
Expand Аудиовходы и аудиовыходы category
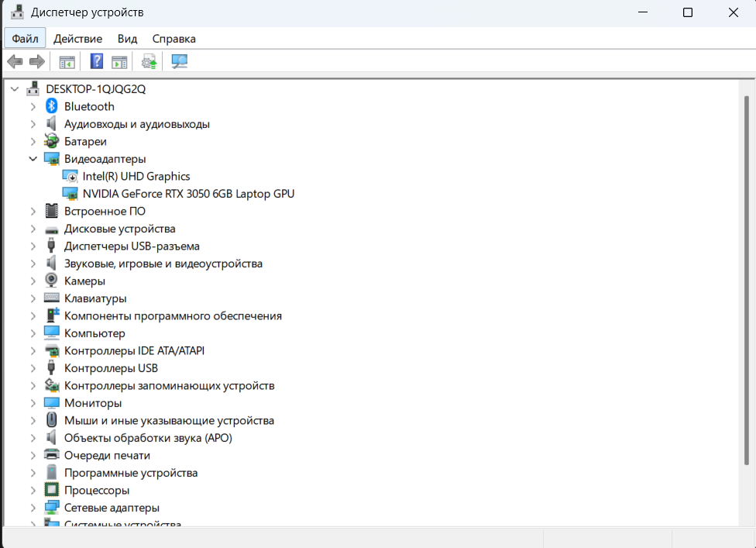tap(33, 124)
